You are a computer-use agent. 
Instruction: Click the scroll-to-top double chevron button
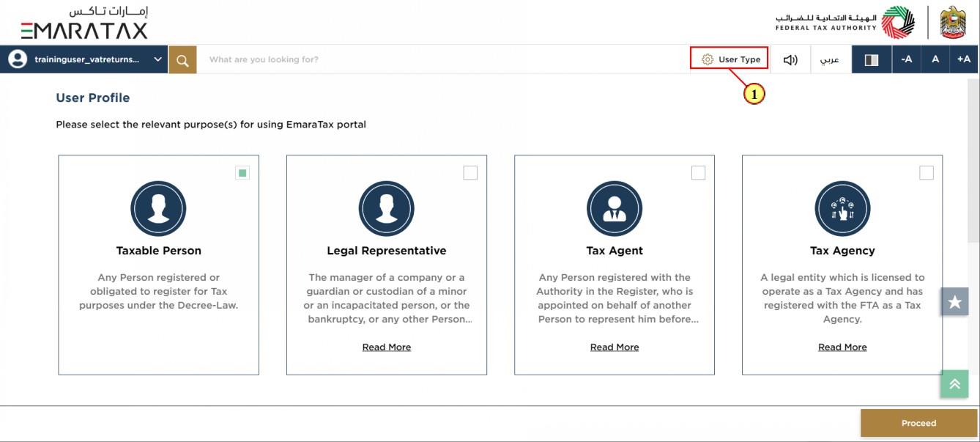pos(954,384)
